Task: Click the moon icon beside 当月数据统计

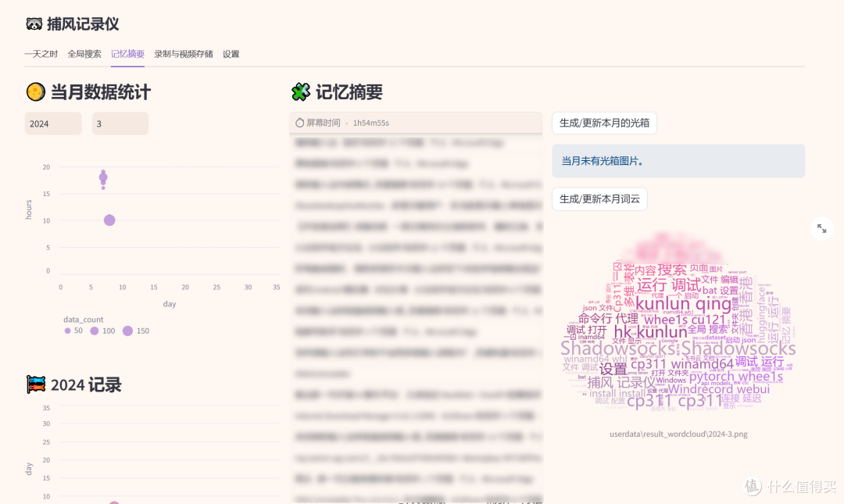Action: (x=35, y=91)
